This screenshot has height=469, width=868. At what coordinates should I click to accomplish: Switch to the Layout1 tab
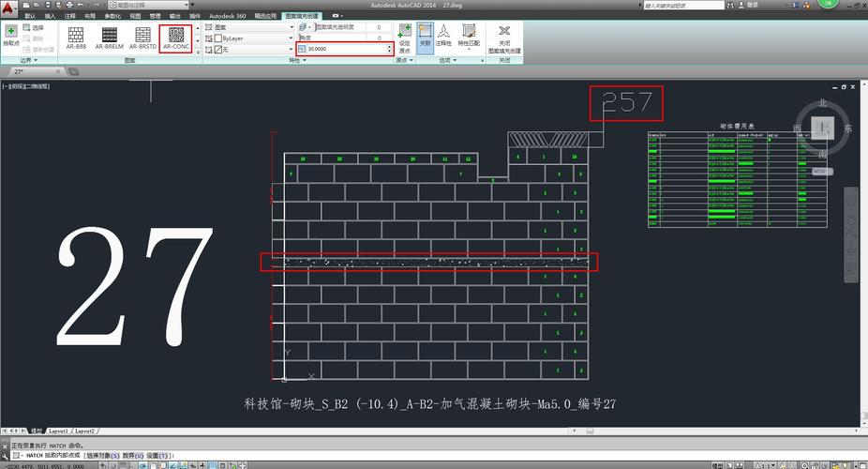pyautogui.click(x=58, y=431)
